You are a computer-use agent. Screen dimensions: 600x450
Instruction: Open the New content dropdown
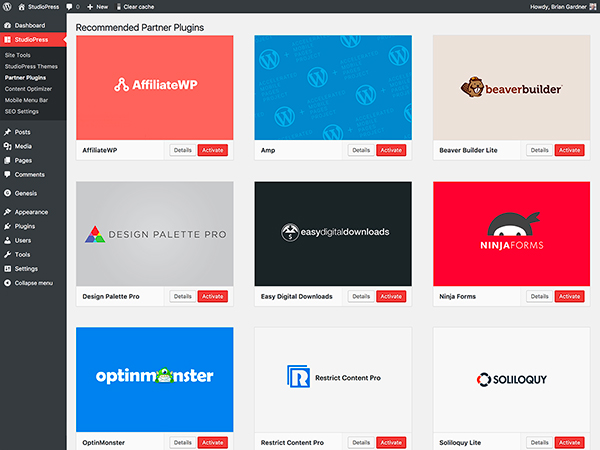click(96, 7)
